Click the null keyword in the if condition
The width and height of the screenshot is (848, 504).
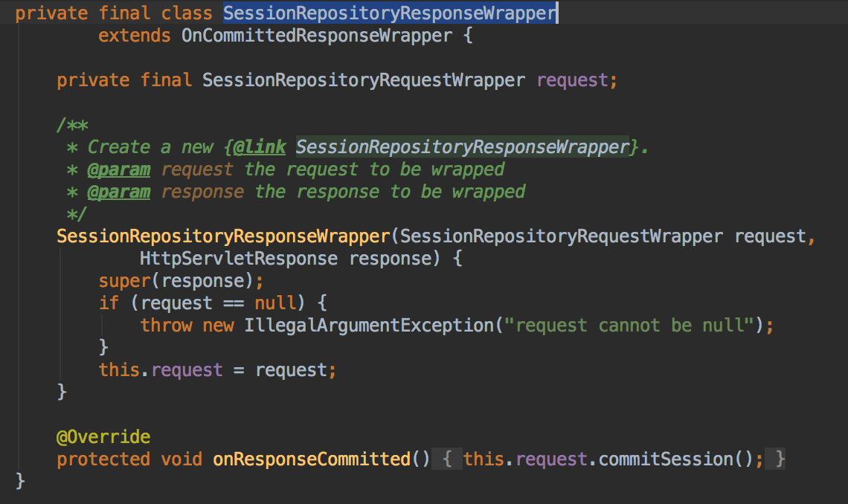pyautogui.click(x=275, y=303)
